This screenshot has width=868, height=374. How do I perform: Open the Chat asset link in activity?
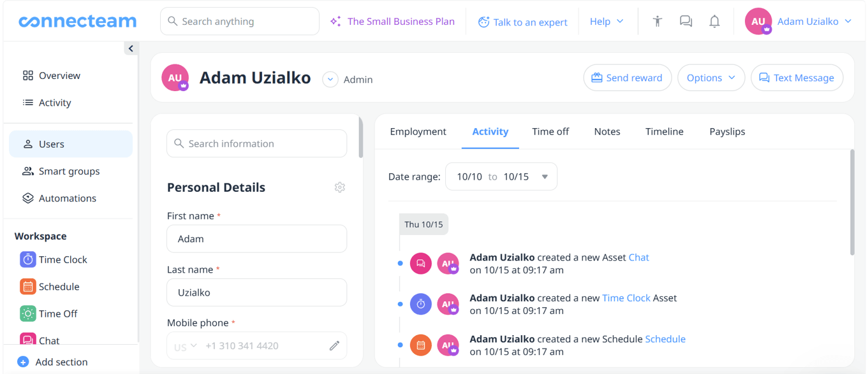pyautogui.click(x=638, y=257)
